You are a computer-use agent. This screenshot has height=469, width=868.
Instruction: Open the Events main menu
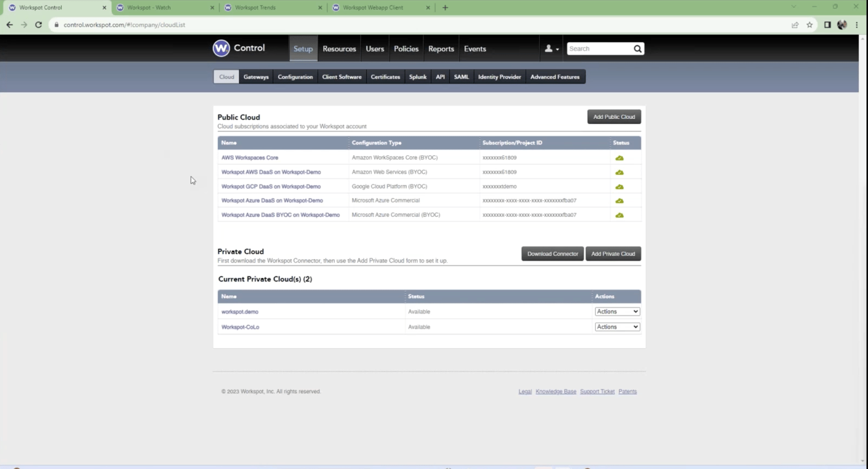click(x=475, y=49)
